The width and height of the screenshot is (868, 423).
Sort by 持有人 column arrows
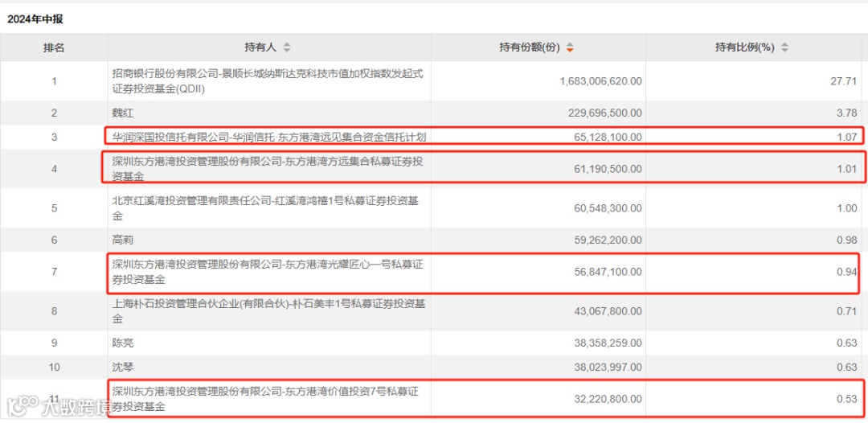(286, 48)
